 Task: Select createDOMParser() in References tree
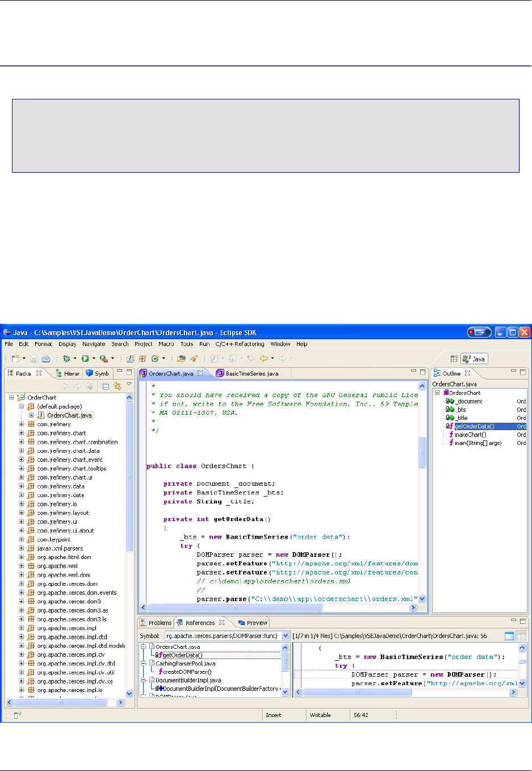[187, 672]
